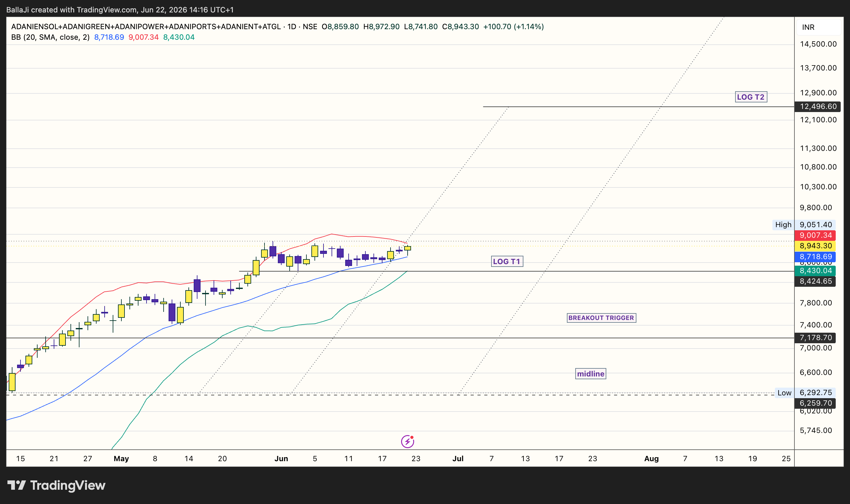Click the BB (20, SMA, close, 2) indicator legend
This screenshot has height=504, width=850.
tap(50, 37)
